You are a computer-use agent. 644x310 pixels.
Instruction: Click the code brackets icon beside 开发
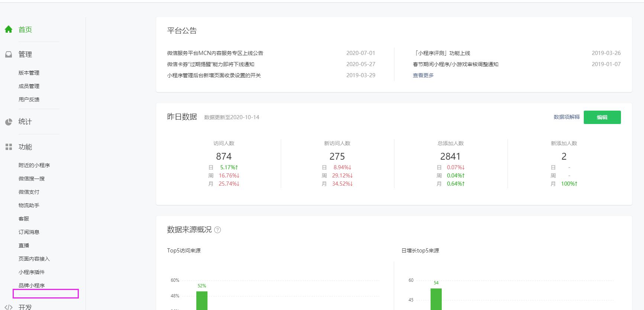coord(9,307)
